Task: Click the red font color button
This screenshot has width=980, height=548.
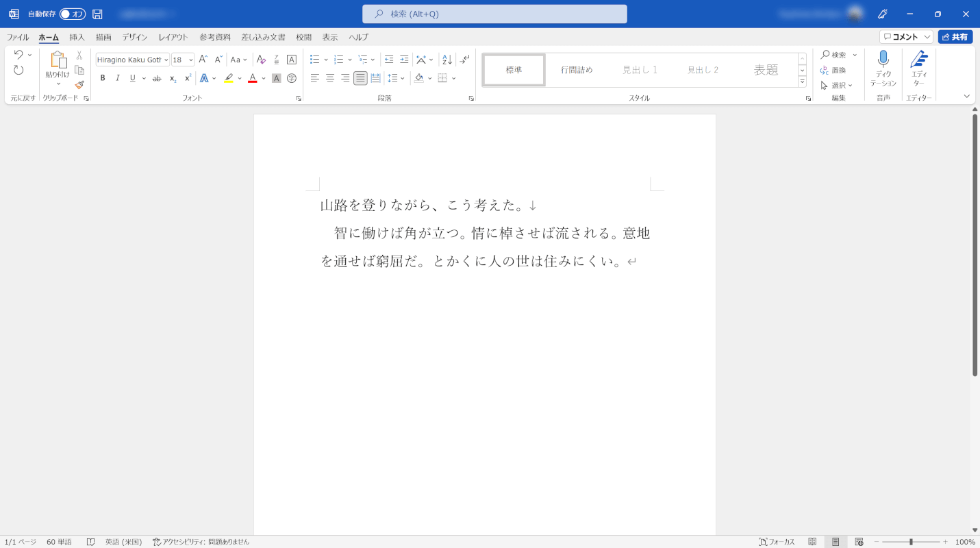Action: point(253,78)
